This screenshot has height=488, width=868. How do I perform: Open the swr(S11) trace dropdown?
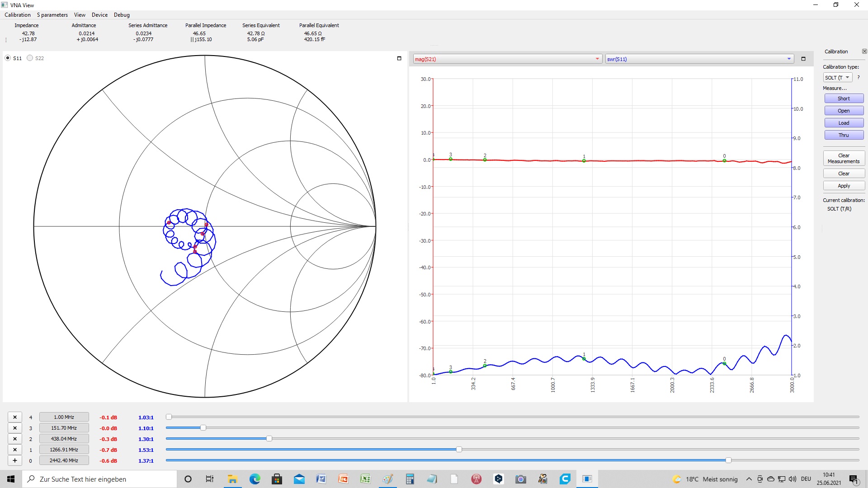point(699,59)
